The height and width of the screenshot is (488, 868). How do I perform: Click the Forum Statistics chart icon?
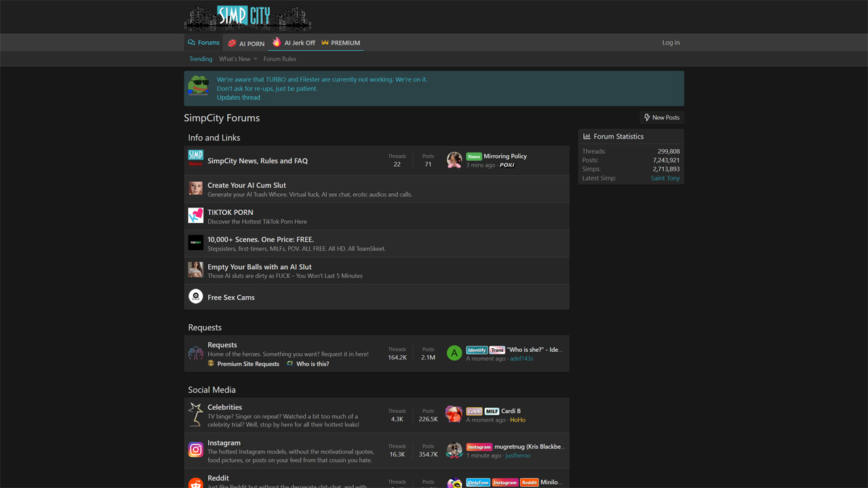[x=587, y=136]
